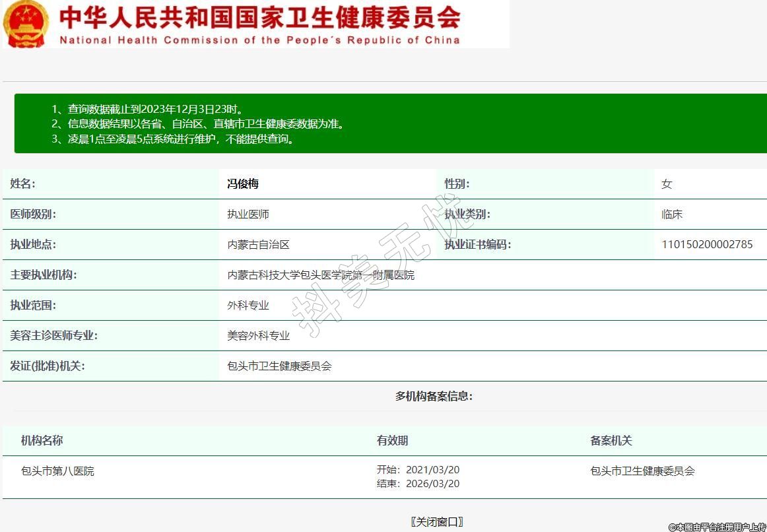This screenshot has height=532, width=767.
Task: Click the 备案机关 column header
Action: 611,441
